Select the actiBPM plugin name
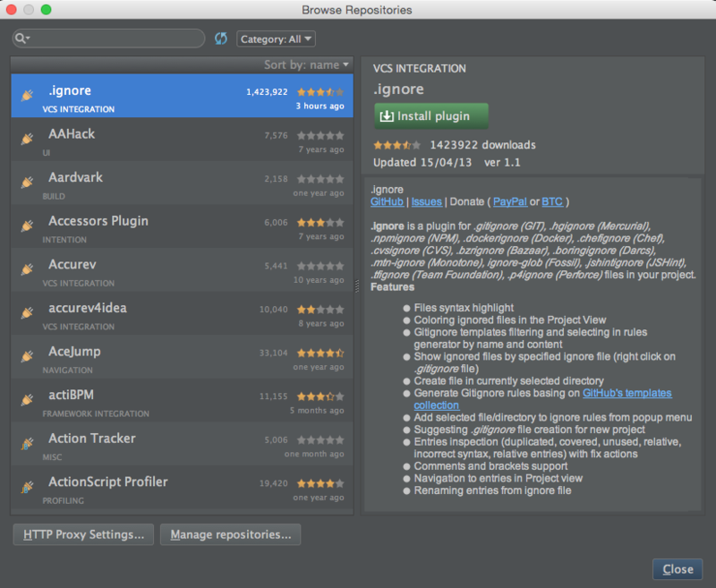The image size is (716, 588). coord(71,395)
